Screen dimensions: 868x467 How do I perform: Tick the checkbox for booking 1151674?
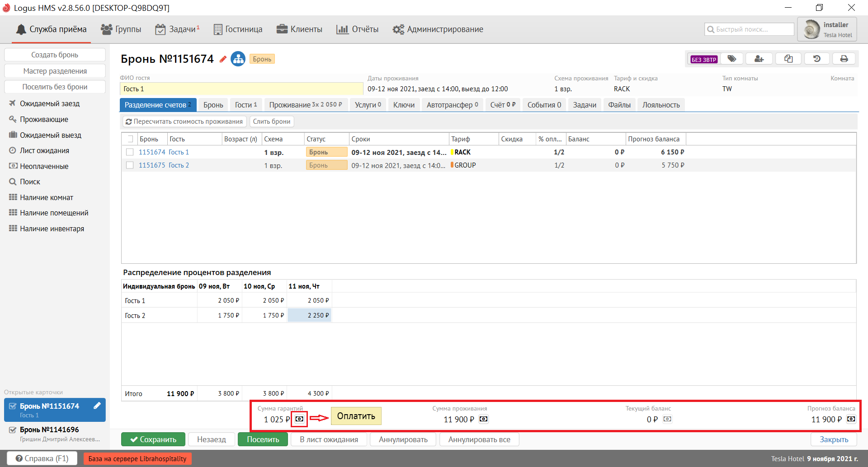130,152
